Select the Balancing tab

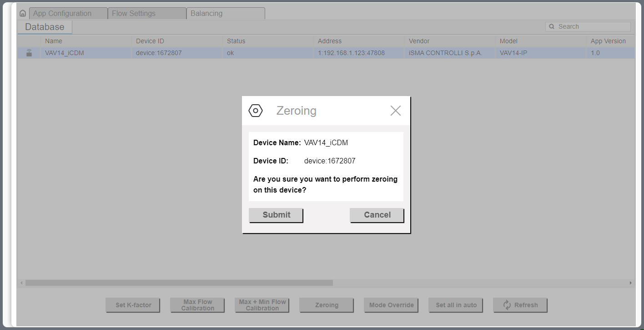[226, 14]
